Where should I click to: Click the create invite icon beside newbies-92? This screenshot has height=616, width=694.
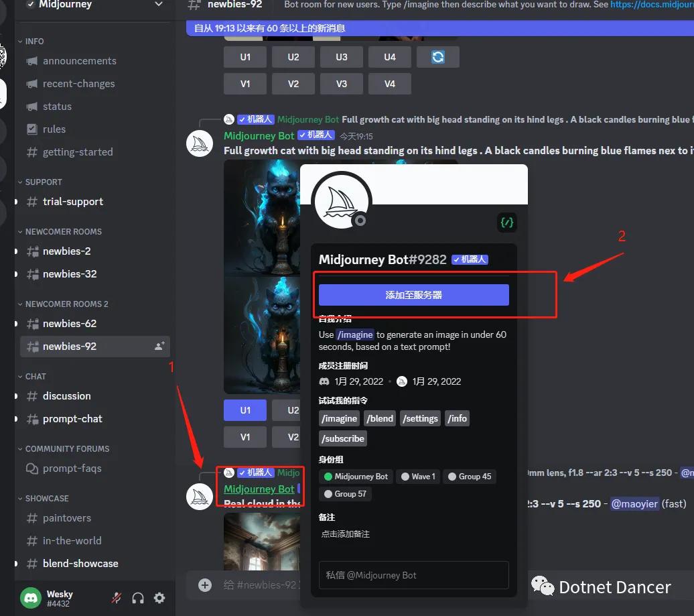pos(159,347)
